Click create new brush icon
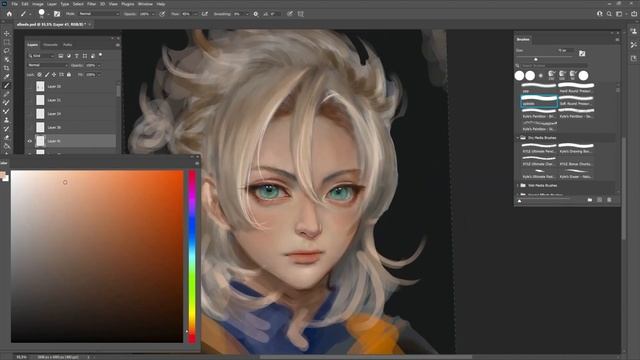 600,200
